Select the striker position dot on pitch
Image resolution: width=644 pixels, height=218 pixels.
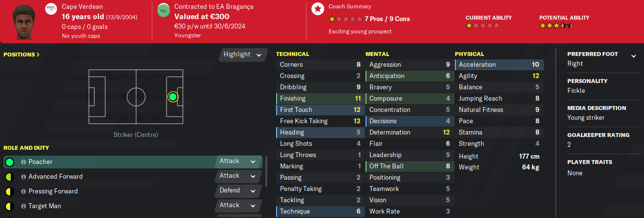[172, 97]
